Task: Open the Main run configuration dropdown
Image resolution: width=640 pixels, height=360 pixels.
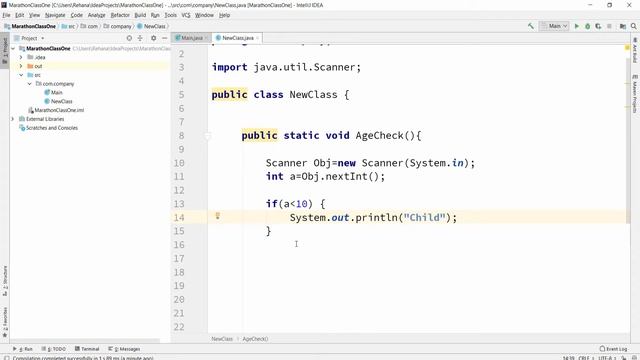Action: [554, 26]
